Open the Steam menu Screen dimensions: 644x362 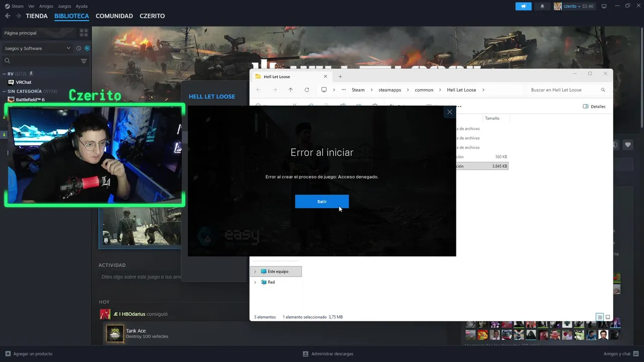15,6
